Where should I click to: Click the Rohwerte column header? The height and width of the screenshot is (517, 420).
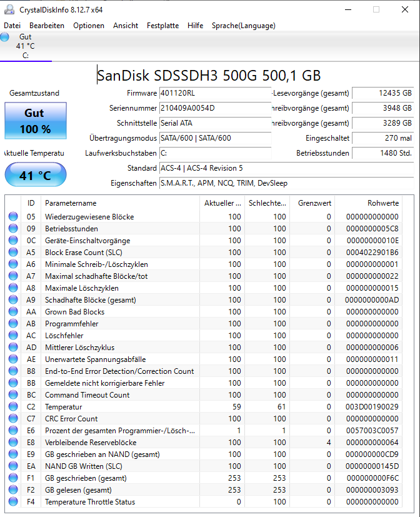(369, 203)
